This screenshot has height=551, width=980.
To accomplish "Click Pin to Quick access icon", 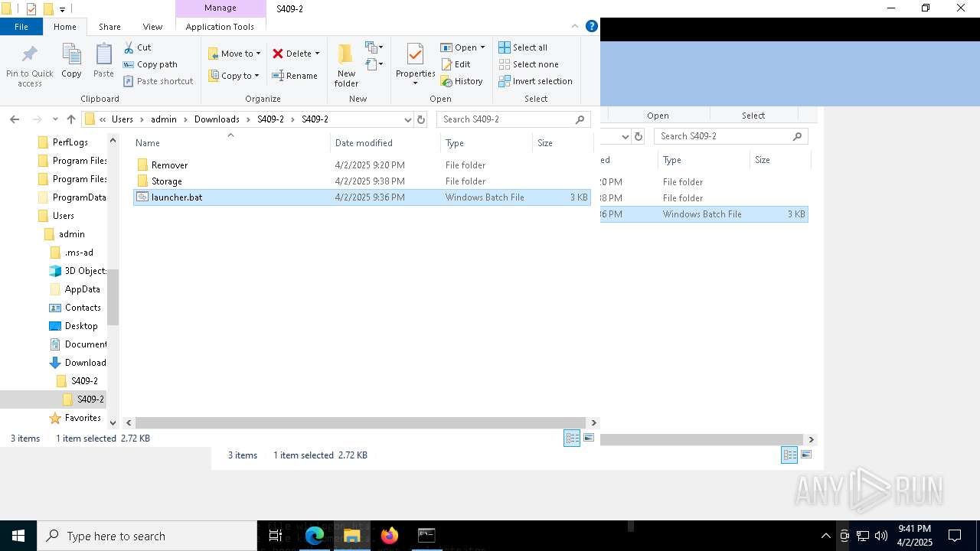I will 30,64.
